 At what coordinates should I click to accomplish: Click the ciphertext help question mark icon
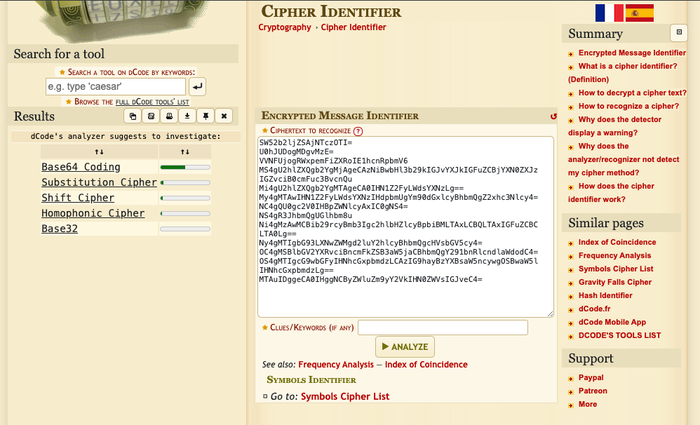(x=358, y=131)
